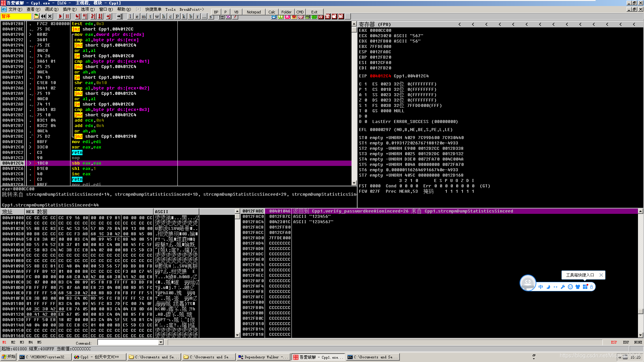644x362 pixels.
Task: Click the Calc button
Action: click(272, 12)
